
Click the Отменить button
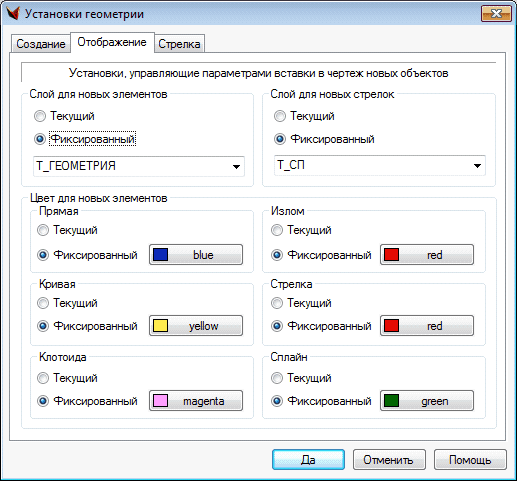coord(389,460)
